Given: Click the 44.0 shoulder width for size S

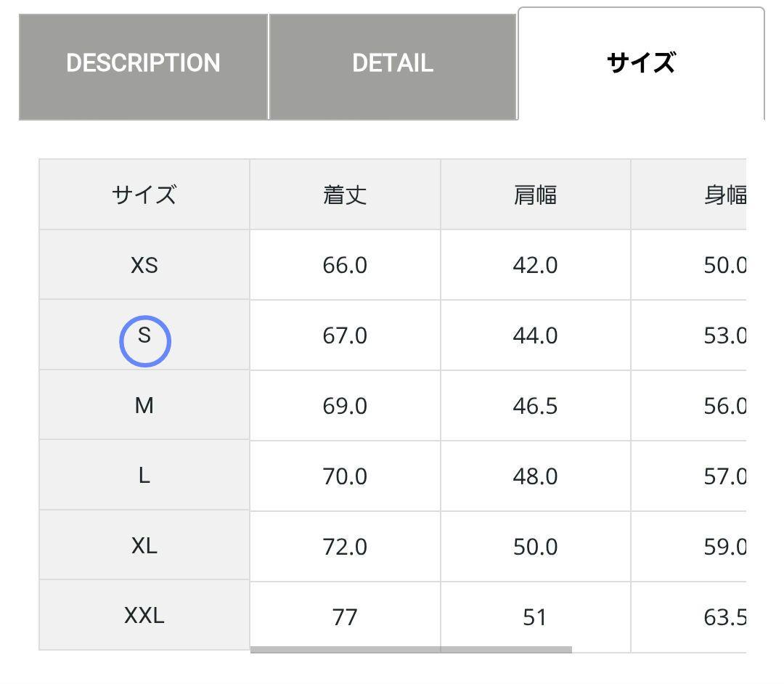Looking at the screenshot, I should (535, 335).
